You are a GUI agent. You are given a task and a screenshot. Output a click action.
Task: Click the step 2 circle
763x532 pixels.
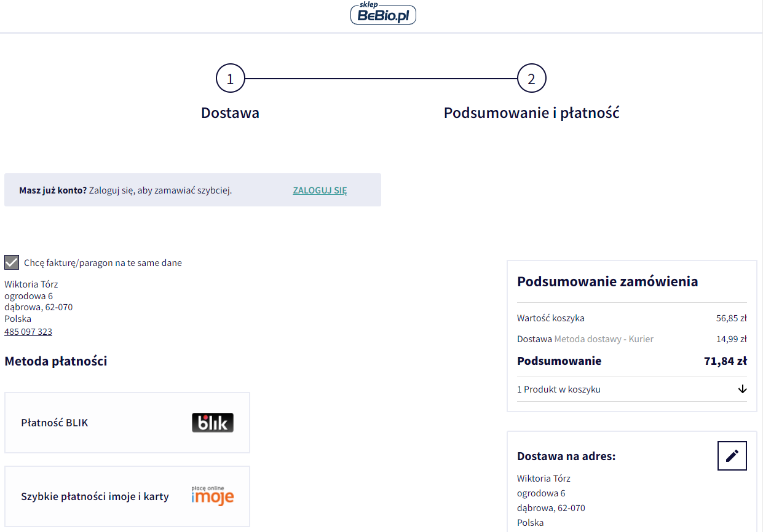click(x=532, y=79)
